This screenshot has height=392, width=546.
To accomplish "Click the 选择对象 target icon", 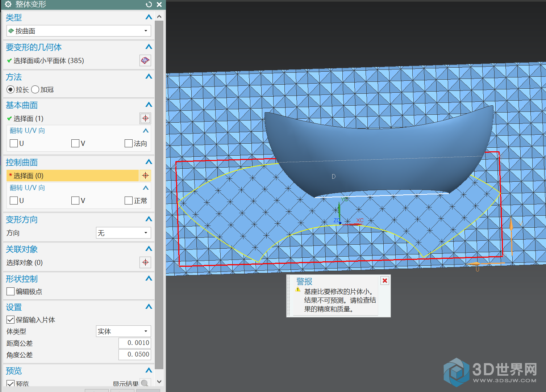I will pos(145,262).
